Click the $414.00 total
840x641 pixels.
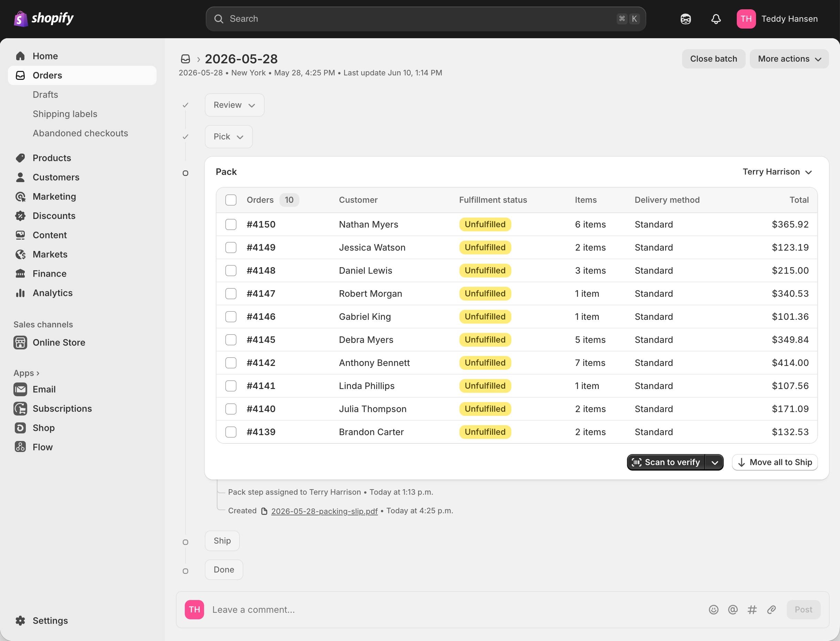790,363
